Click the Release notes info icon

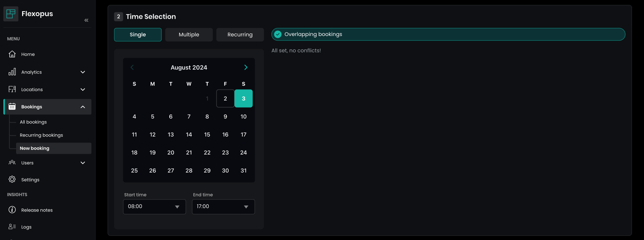[12, 210]
